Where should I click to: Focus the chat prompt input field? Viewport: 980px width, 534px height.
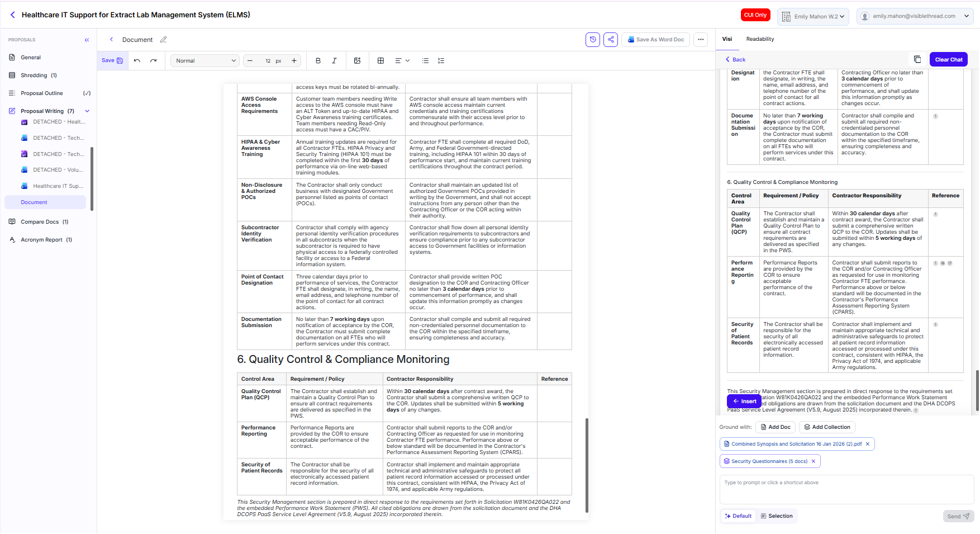click(x=846, y=490)
